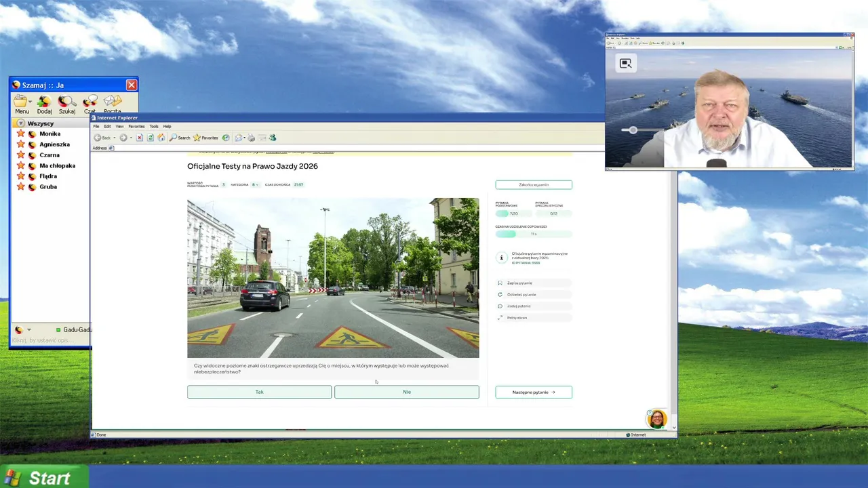This screenshot has height=488, width=868.
Task: Click the pytania specjalistyczne 0/12 progress bar
Action: [553, 213]
